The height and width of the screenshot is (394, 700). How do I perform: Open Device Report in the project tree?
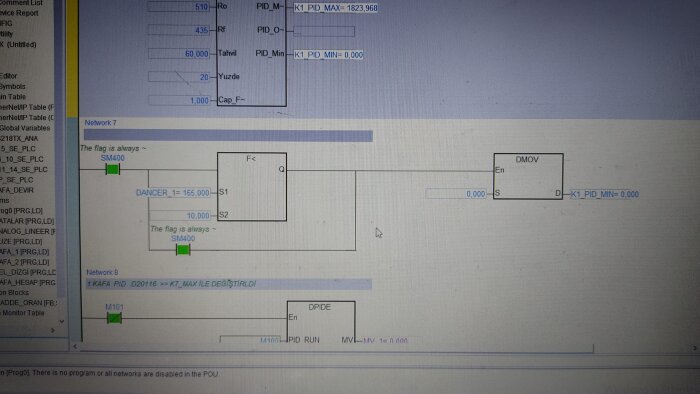(19, 13)
